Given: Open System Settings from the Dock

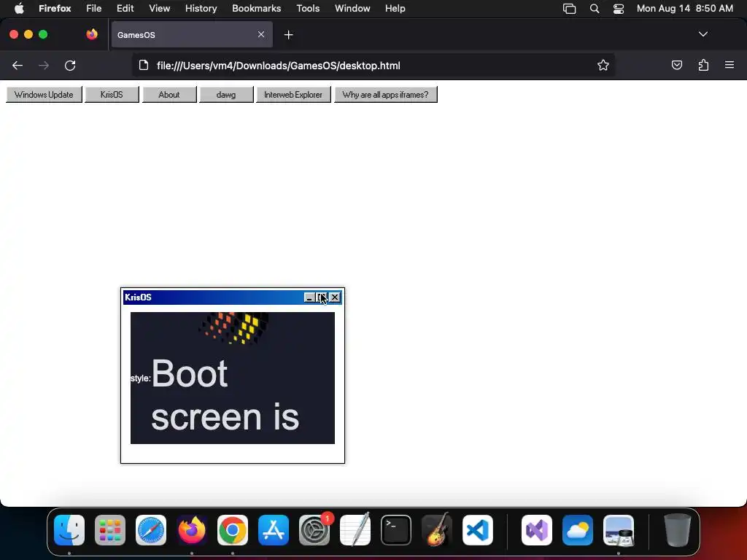Looking at the screenshot, I should tap(314, 530).
